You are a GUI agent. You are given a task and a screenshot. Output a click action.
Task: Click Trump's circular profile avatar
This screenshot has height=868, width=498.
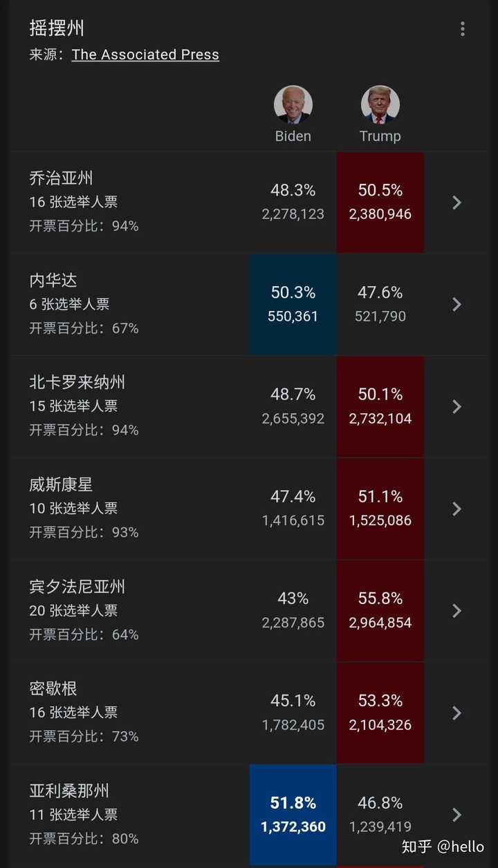[380, 104]
